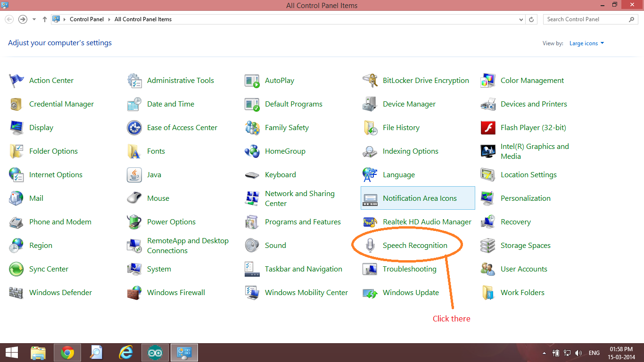644x362 pixels.
Task: Open the recent locations dropdown arrow
Action: click(34, 19)
